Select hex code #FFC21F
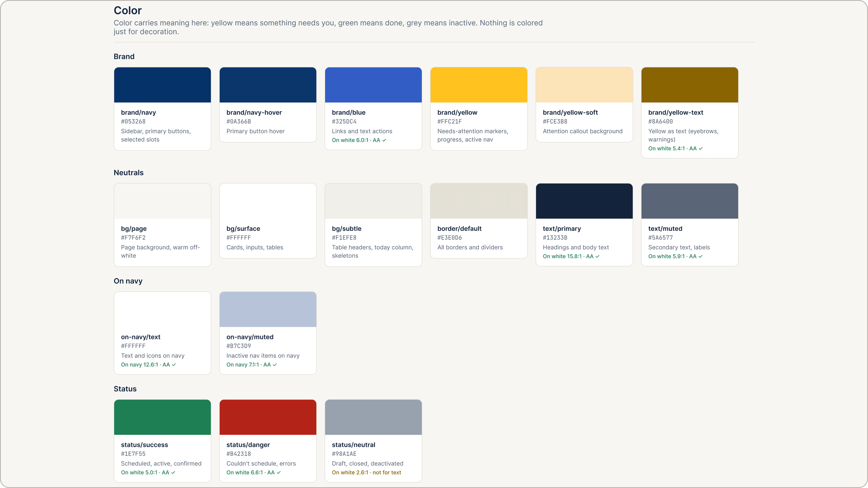868x488 pixels. pyautogui.click(x=449, y=122)
